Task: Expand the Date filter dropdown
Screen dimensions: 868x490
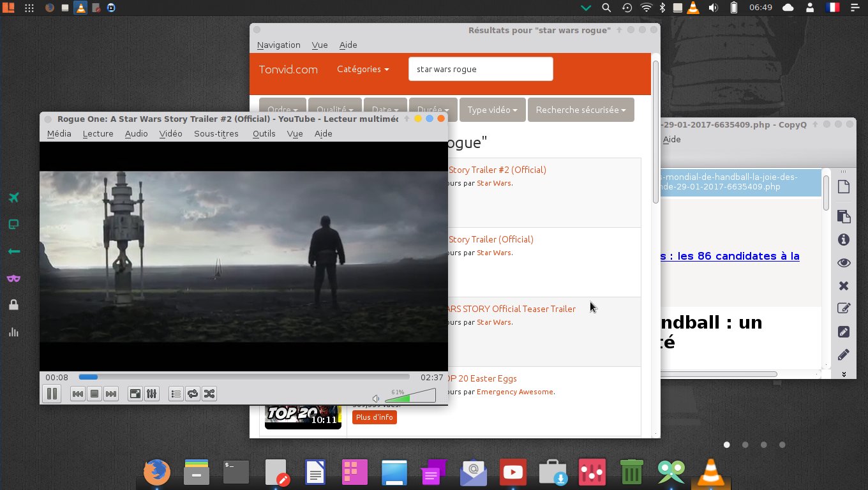Action: (x=385, y=110)
